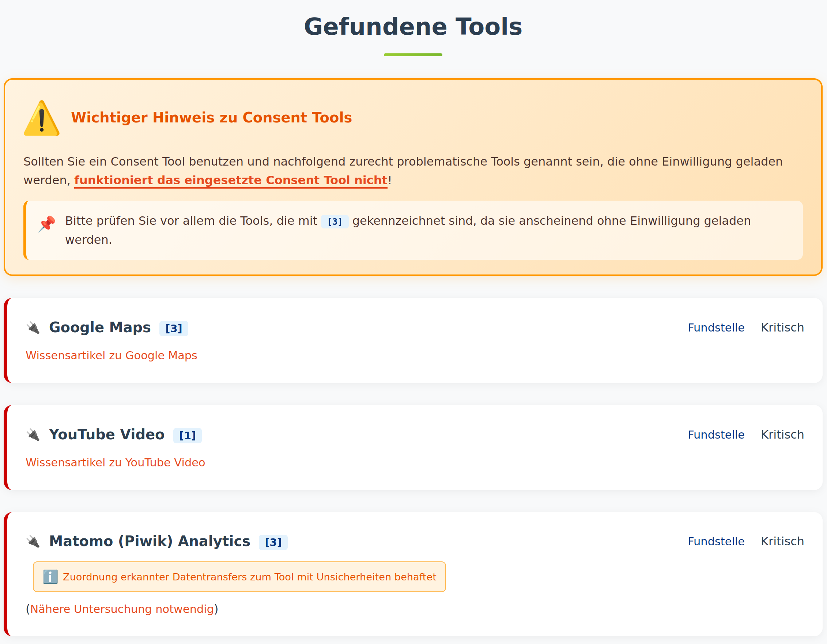Open the 'funktioniert das eingesetzte Consent Tool nicht' link
This screenshot has width=827, height=644.
click(x=231, y=180)
